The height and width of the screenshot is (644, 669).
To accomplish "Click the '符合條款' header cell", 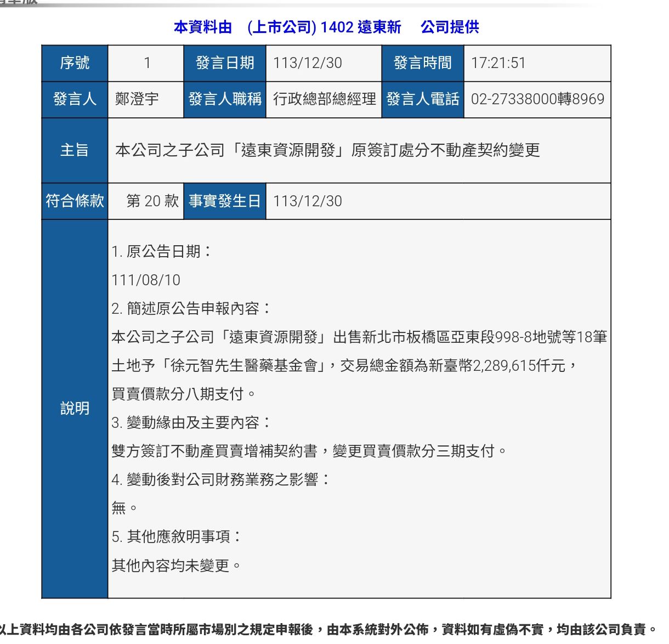I will coord(75,201).
